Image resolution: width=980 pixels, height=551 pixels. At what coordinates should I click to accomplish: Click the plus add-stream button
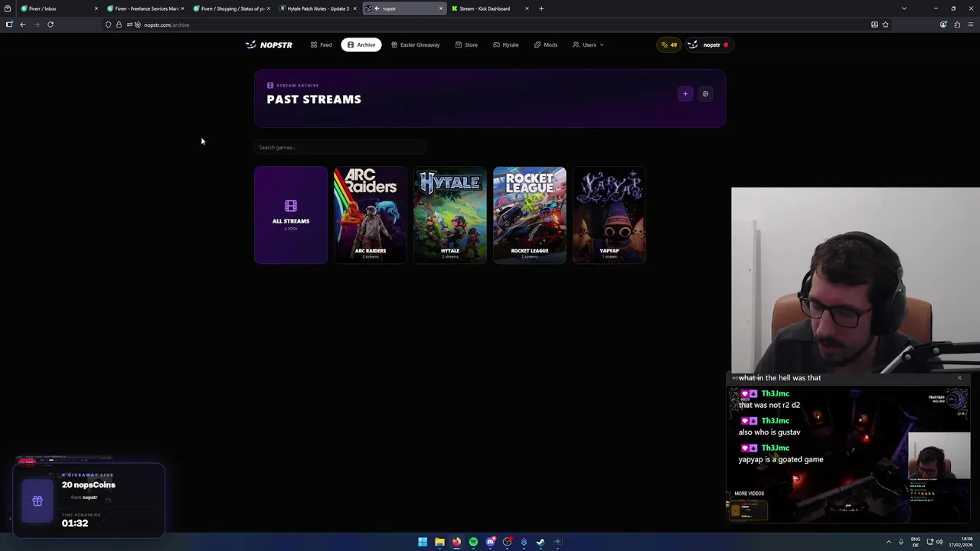point(685,94)
